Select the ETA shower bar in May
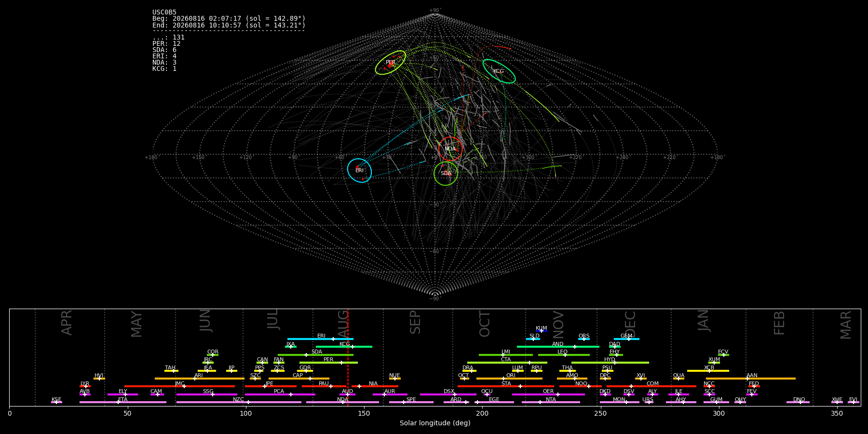The width and height of the screenshot is (868, 434). point(123,402)
